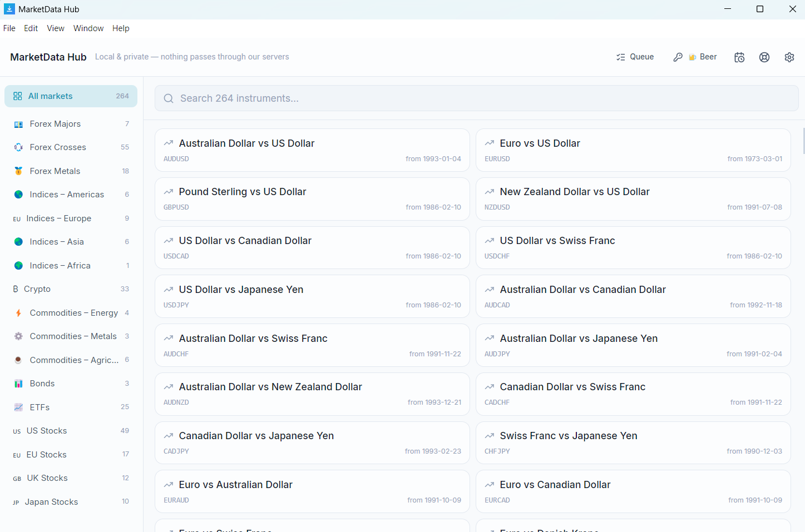The height and width of the screenshot is (532, 805).
Task: Open the help lifebuoy icon
Action: [x=764, y=57]
